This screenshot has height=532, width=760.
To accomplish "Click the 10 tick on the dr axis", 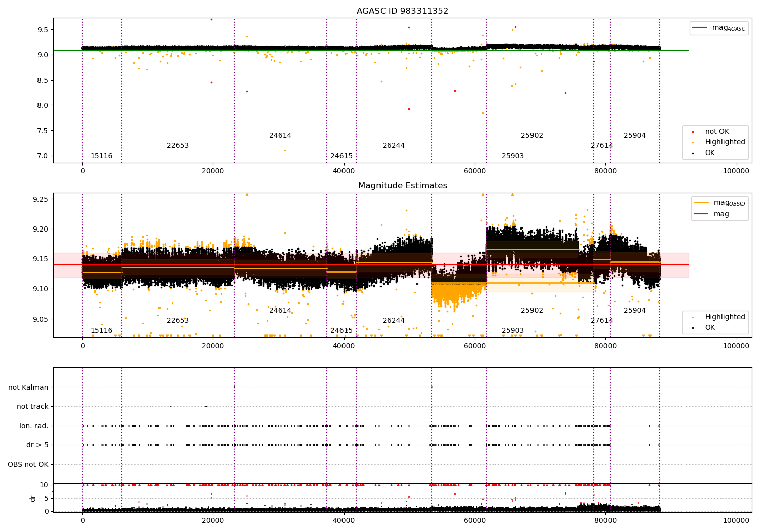I will [x=44, y=485].
